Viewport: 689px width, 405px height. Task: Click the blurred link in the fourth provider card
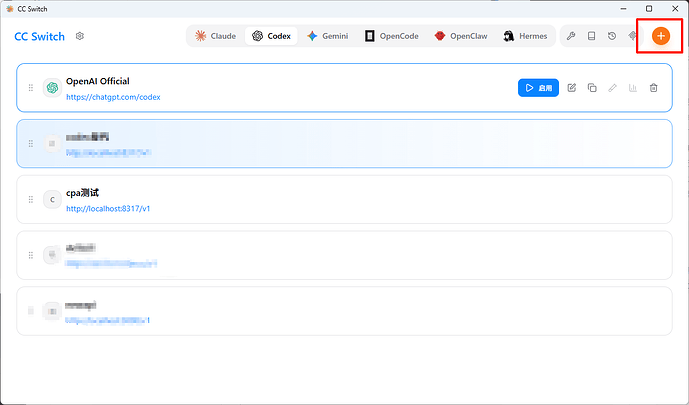(111, 264)
